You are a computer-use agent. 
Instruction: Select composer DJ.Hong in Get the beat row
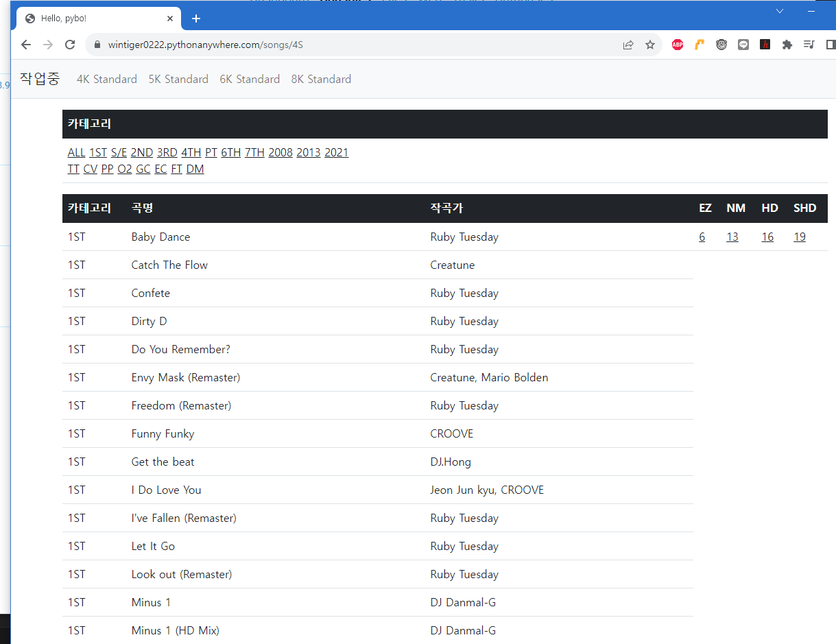(x=451, y=462)
